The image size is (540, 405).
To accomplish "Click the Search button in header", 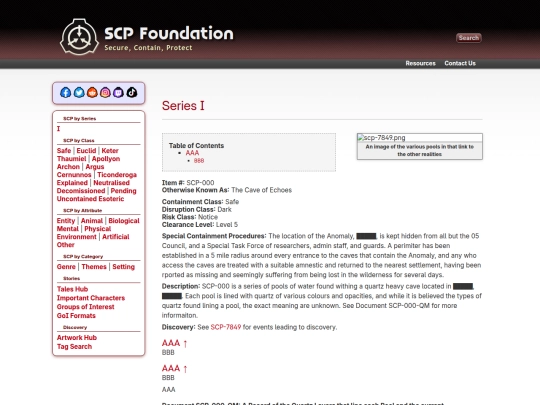I will click(x=468, y=38).
